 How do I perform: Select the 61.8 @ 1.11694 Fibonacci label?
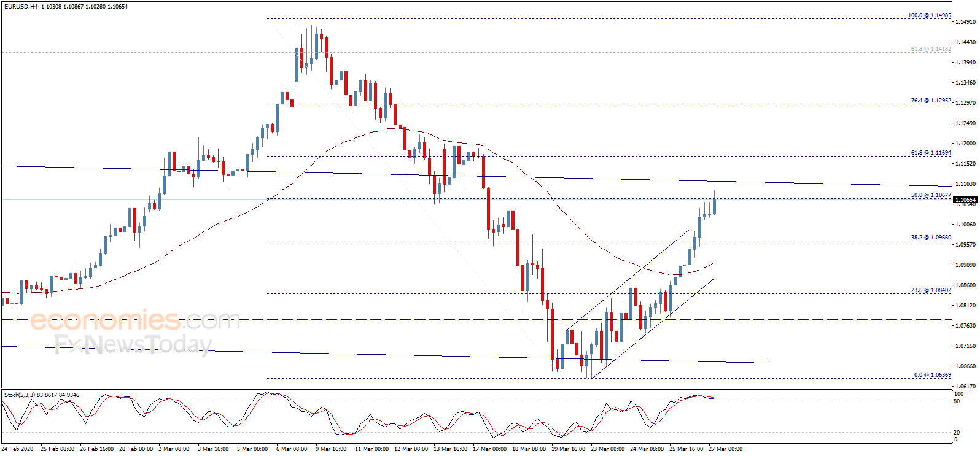tap(931, 153)
